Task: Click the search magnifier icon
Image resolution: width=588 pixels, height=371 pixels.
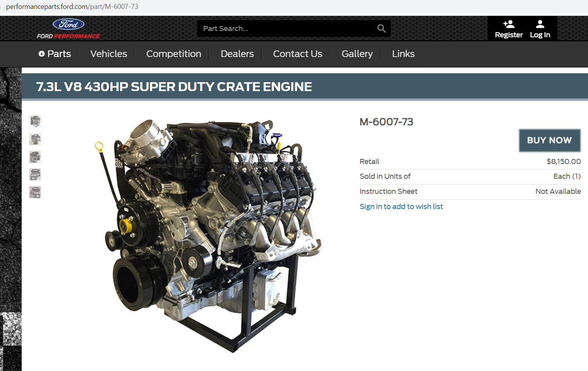Action: (382, 28)
